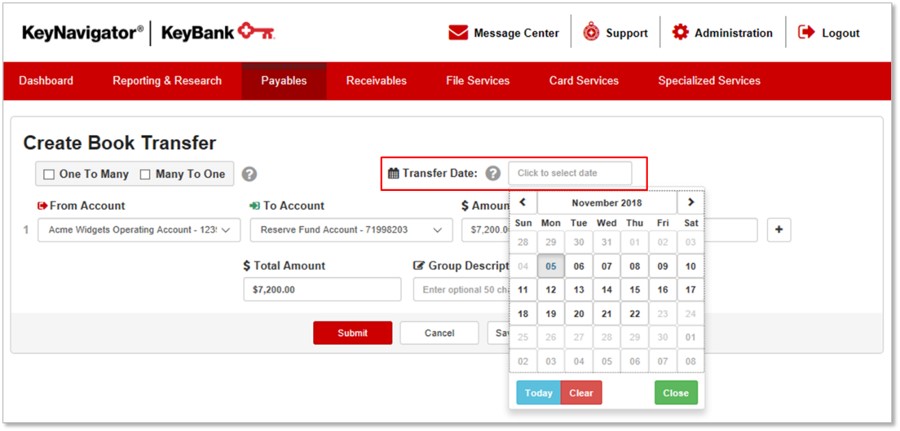Select November 11 in calendar

[523, 290]
